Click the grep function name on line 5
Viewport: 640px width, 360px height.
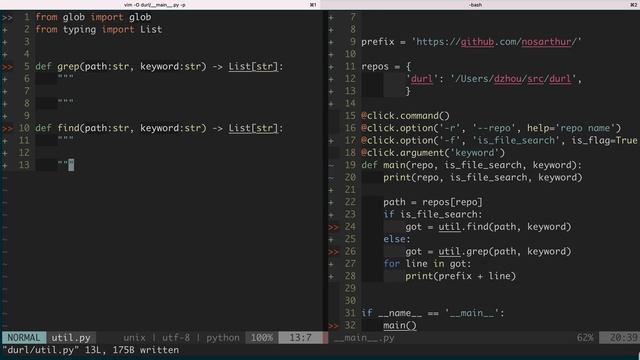tap(68, 67)
